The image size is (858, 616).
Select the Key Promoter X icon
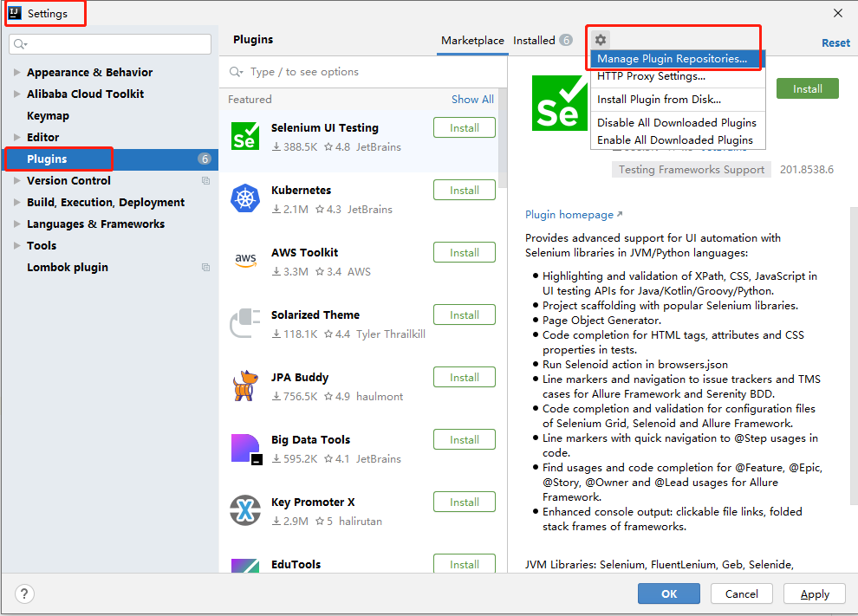tap(245, 510)
